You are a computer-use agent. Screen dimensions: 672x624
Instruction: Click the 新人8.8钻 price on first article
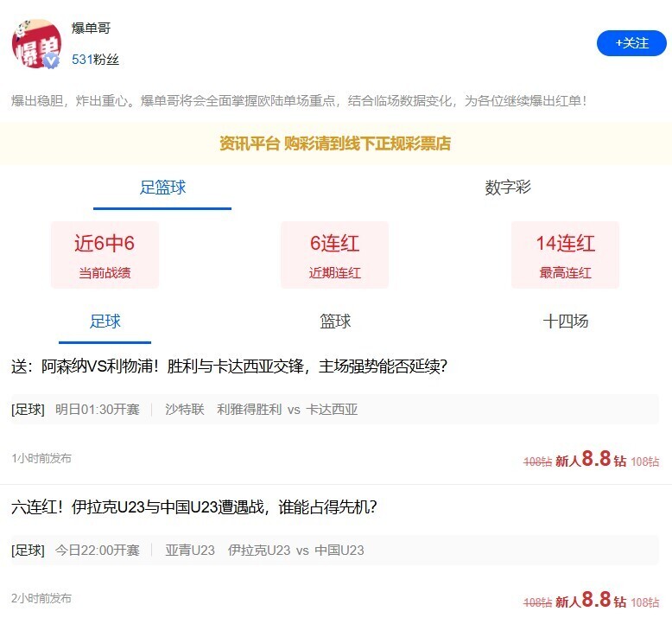tap(591, 460)
